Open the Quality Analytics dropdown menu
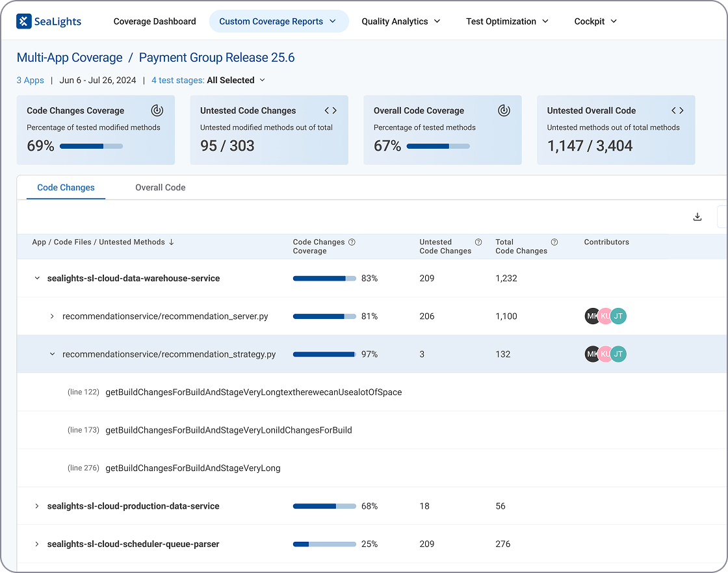728x573 pixels. [x=400, y=21]
